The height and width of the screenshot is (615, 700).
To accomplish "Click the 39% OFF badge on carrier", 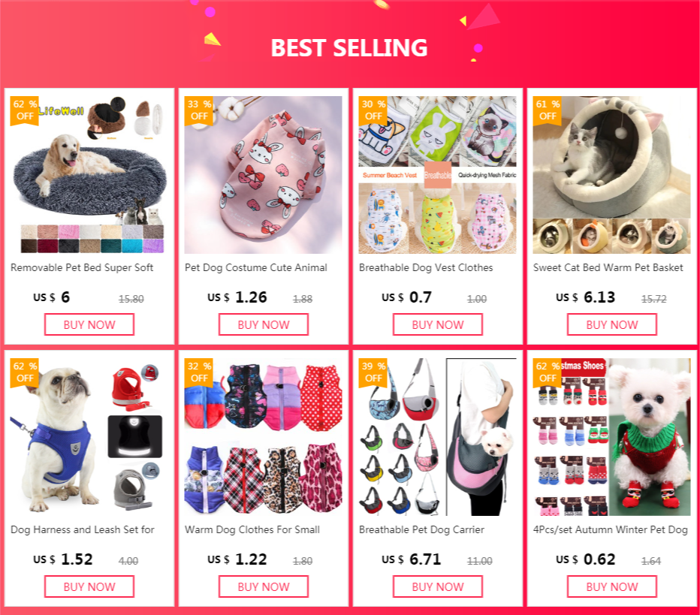I will coord(373,372).
